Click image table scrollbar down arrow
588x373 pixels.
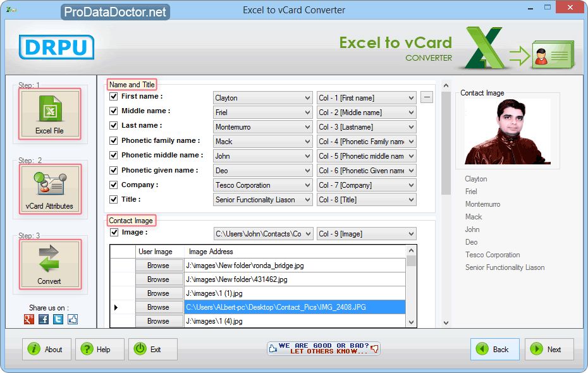click(412, 322)
